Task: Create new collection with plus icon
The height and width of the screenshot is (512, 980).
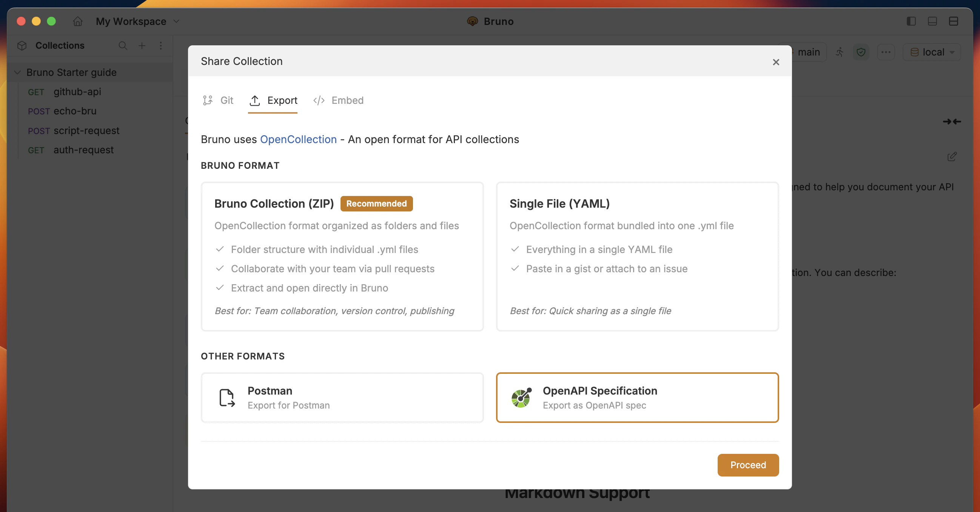Action: pyautogui.click(x=142, y=46)
